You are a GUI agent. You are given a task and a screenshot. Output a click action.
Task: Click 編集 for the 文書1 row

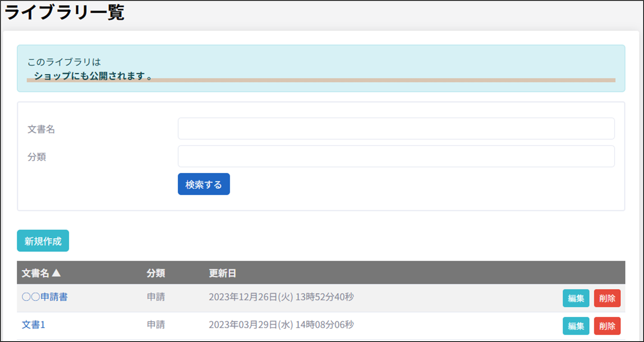pos(575,326)
